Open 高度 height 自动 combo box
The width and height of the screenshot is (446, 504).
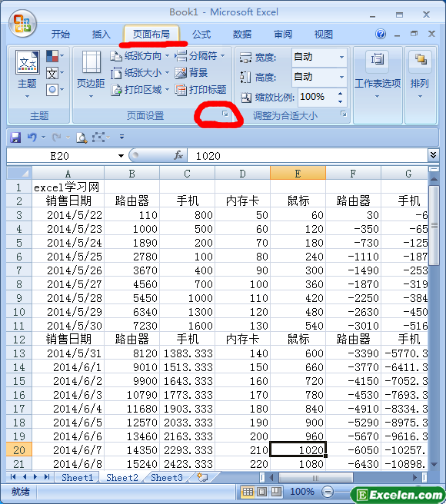319,77
